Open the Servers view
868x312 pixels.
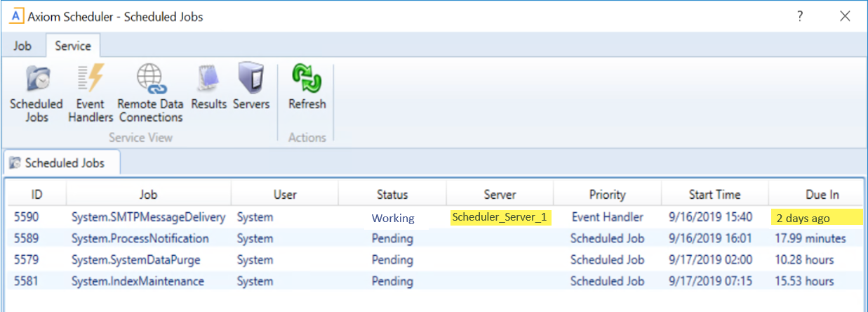click(x=251, y=86)
